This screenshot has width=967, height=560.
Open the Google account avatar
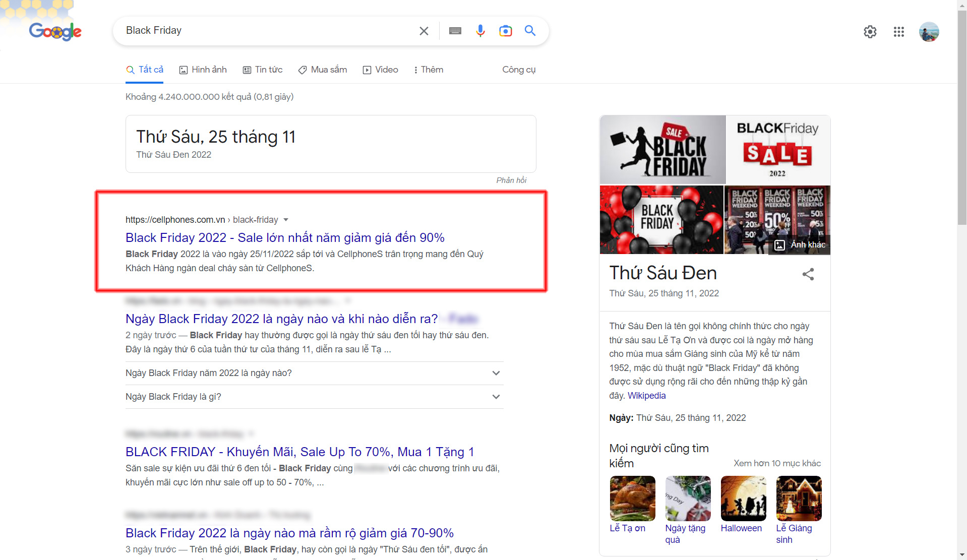[x=929, y=32]
